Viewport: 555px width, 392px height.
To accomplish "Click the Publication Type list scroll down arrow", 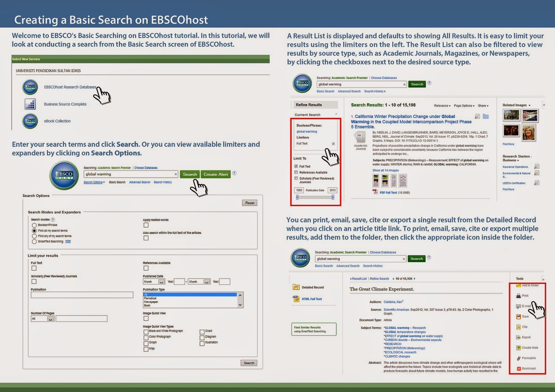I will point(240,305).
